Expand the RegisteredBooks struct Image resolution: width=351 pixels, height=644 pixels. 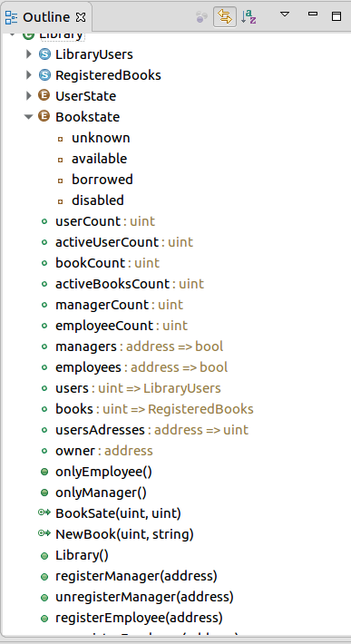(28, 74)
